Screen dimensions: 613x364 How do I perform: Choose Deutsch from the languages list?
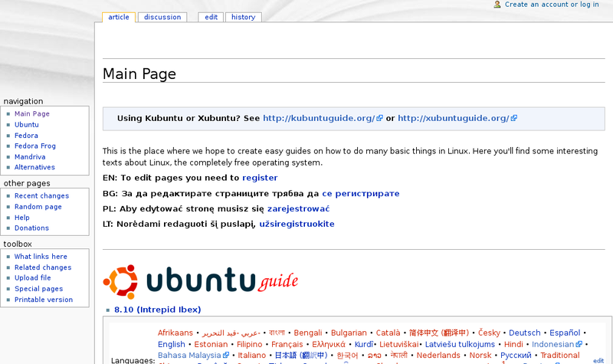click(x=525, y=333)
